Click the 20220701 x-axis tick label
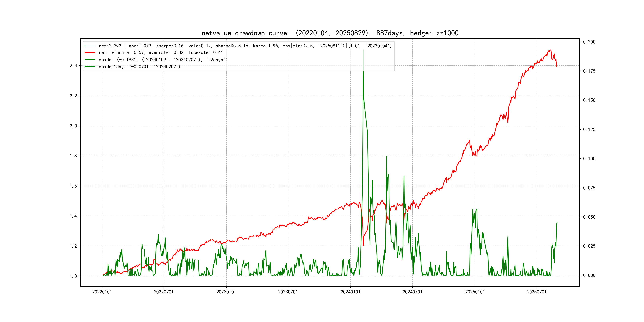This screenshot has width=644, height=322. click(x=164, y=292)
